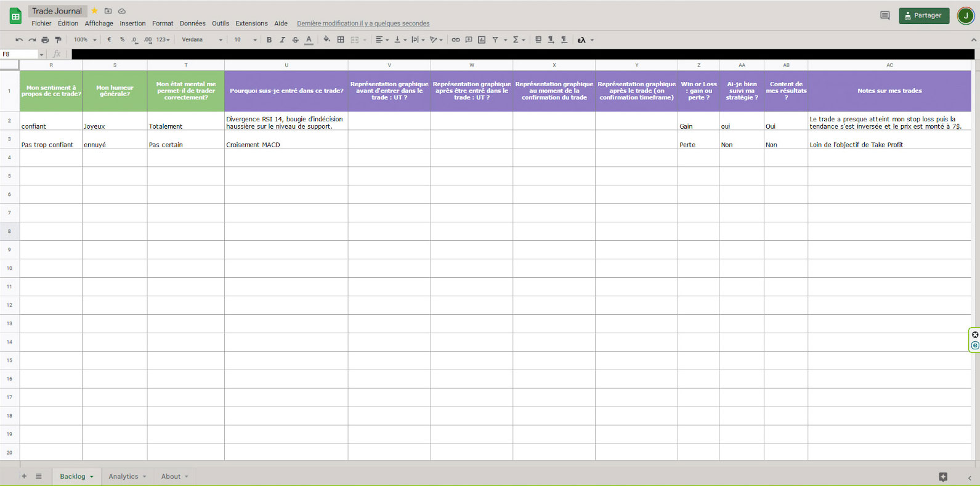Open the Affichage menu
This screenshot has width=980, height=486.
point(99,23)
